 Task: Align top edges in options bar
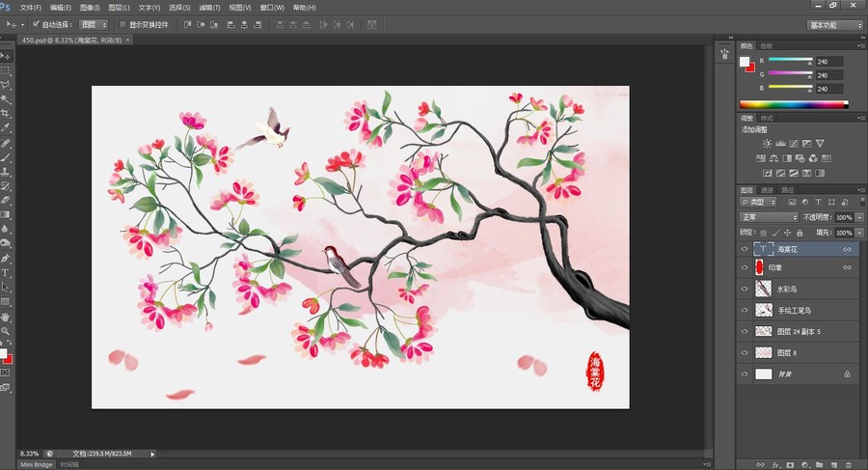(188, 25)
